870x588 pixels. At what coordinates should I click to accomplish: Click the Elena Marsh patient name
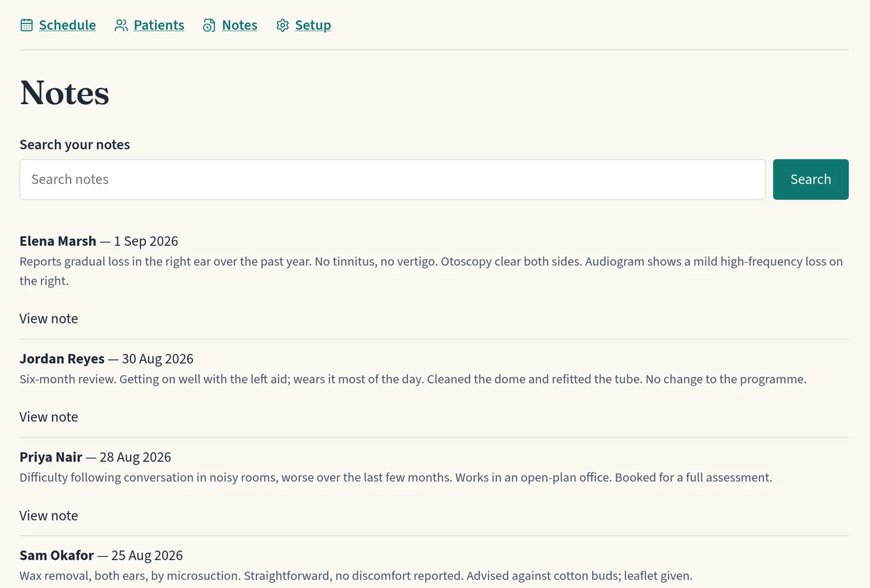pos(58,241)
